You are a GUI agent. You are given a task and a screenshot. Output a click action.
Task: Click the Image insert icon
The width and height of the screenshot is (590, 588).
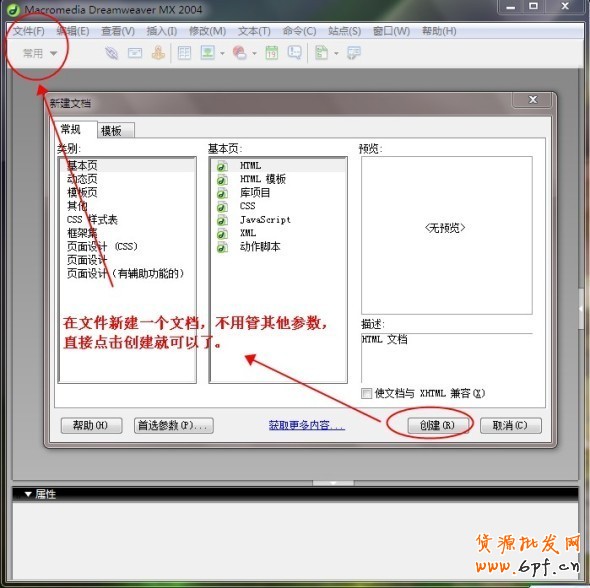pos(208,53)
